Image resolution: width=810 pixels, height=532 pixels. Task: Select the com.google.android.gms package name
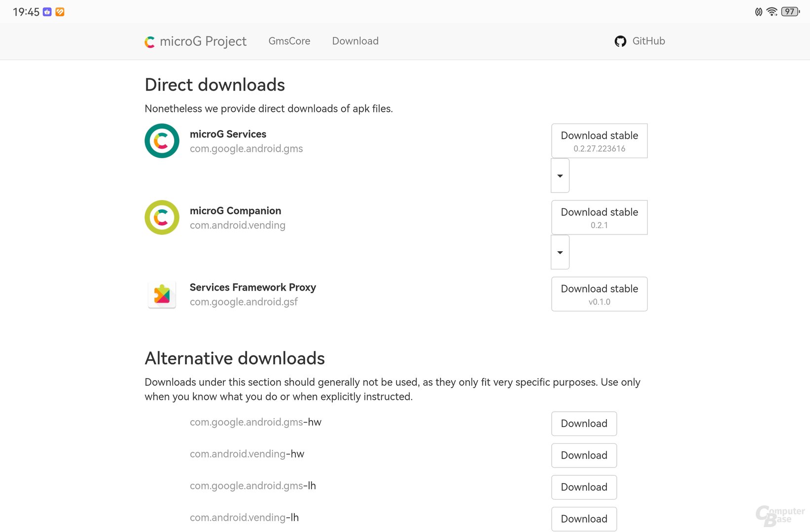(x=247, y=149)
